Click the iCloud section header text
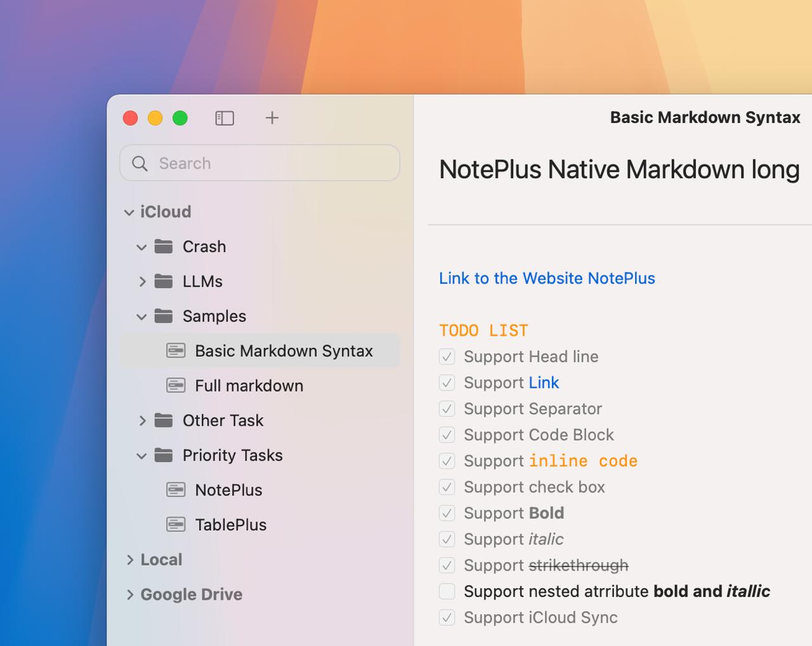This screenshot has width=812, height=646. 166,211
